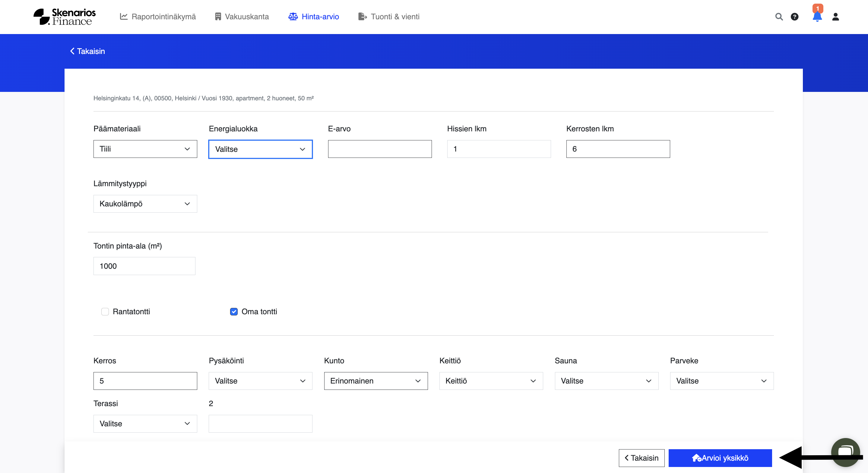Expand the Energialuokka dropdown
The width and height of the screenshot is (868, 473).
point(260,149)
